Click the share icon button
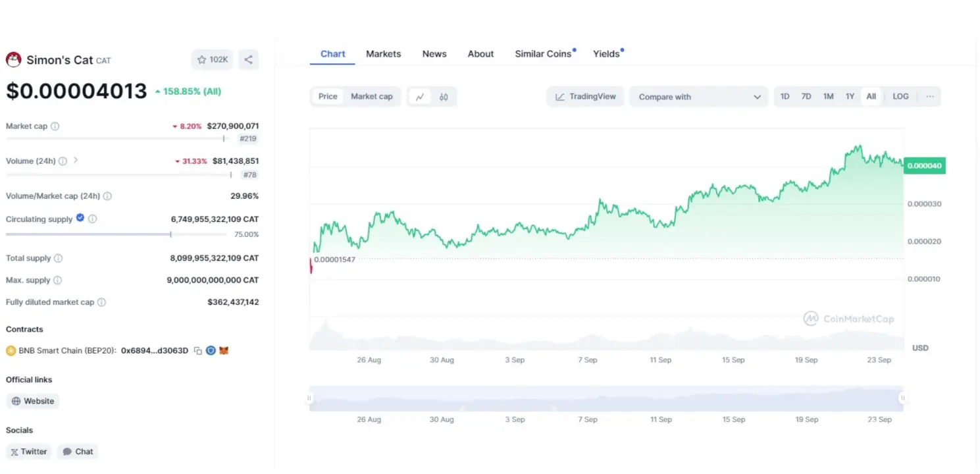 [x=248, y=60]
